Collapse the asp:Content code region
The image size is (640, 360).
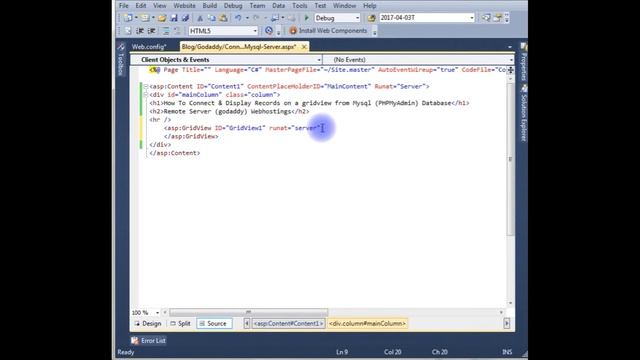[x=146, y=87]
